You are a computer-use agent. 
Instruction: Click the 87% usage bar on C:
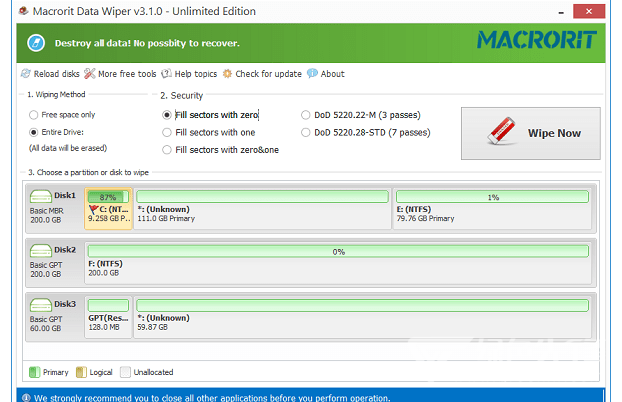pyautogui.click(x=108, y=197)
